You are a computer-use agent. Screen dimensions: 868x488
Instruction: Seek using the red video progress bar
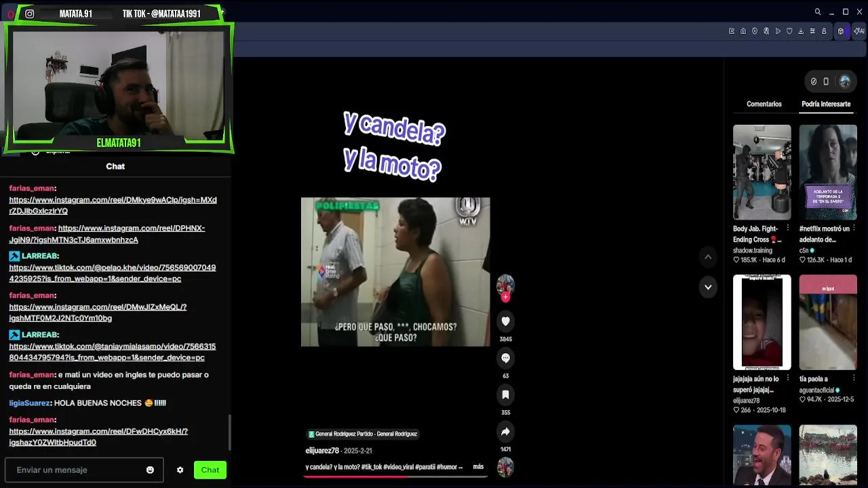click(395, 476)
